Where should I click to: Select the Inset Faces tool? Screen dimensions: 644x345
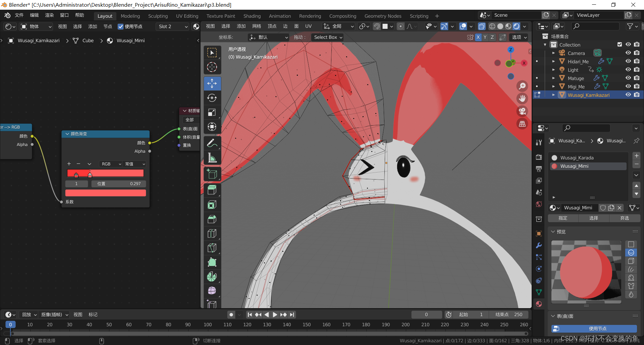tap(212, 205)
